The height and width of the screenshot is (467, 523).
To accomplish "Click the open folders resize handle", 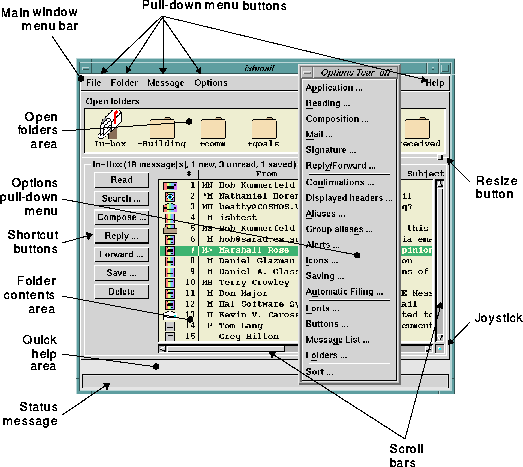I will point(440,157).
